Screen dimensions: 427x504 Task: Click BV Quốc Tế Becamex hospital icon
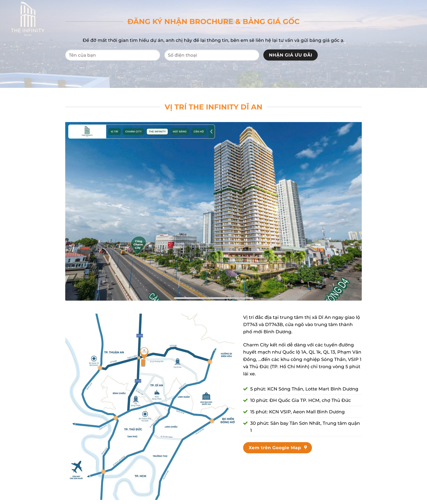click(94, 359)
